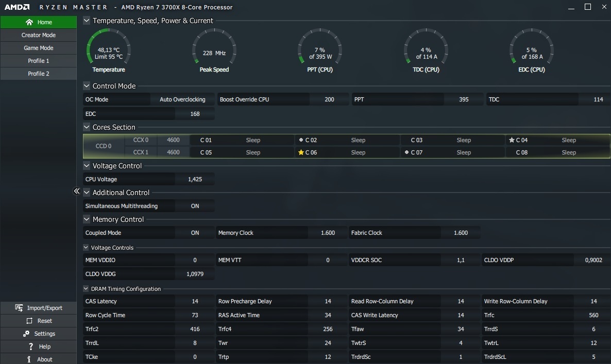Click CCX 1 speed value 4600
The width and height of the screenshot is (611, 364).
click(x=173, y=152)
